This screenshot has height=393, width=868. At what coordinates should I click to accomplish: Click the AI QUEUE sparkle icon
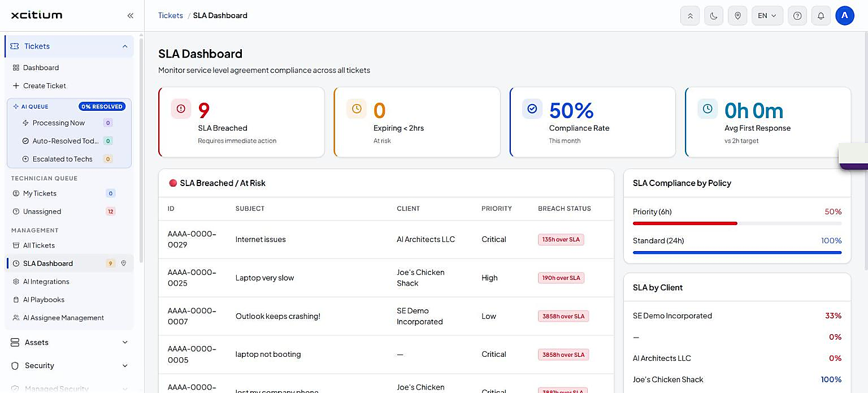point(16,106)
